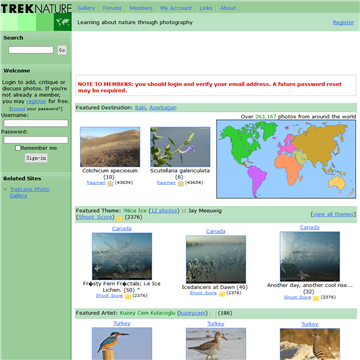Click the TrekNature world map logo icon
This screenshot has width=360, height=360.
tap(63, 22)
